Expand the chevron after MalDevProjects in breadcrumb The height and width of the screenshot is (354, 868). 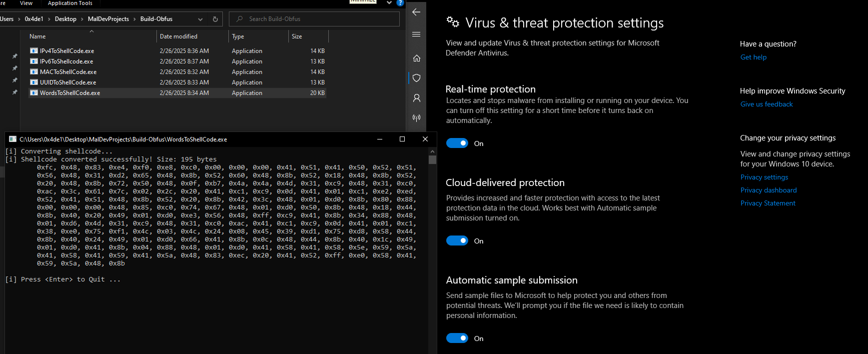click(x=134, y=19)
